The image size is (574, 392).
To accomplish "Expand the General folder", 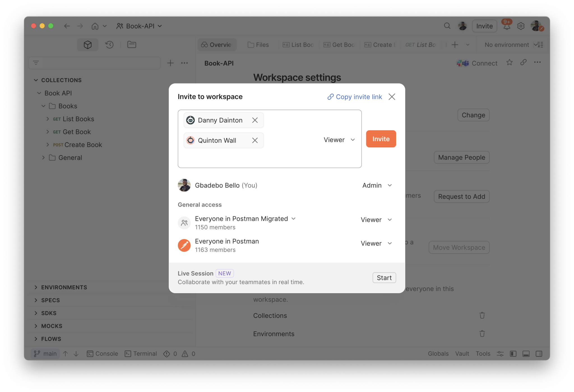I will (43, 157).
